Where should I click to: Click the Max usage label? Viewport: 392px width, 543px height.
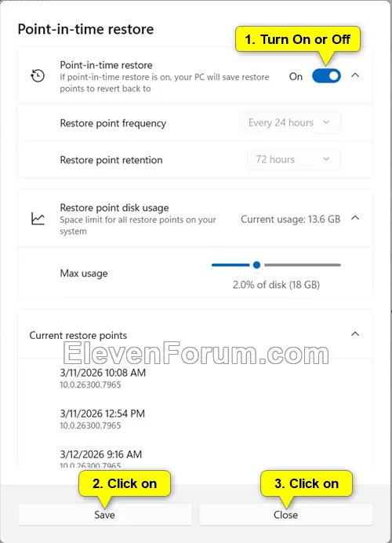pyautogui.click(x=84, y=274)
